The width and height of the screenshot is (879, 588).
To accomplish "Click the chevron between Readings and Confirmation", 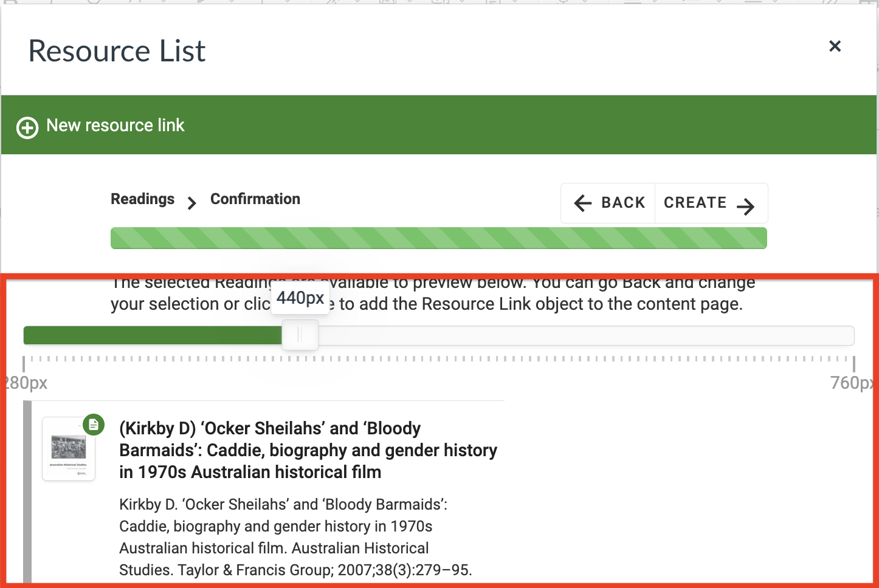I will coord(191,202).
